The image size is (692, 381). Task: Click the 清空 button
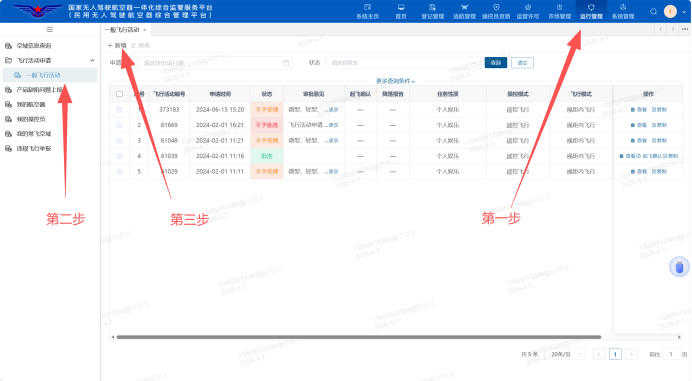coord(523,63)
